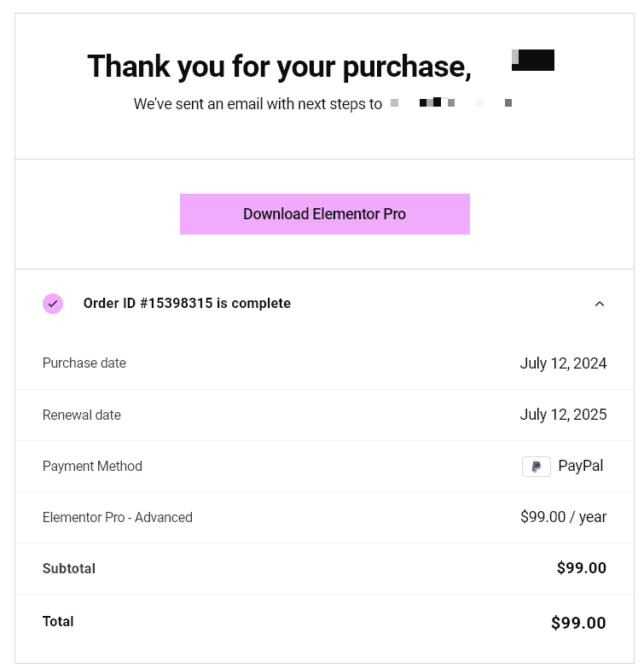644x668 pixels.
Task: Click the redacted customer name in heading
Action: coord(533,60)
